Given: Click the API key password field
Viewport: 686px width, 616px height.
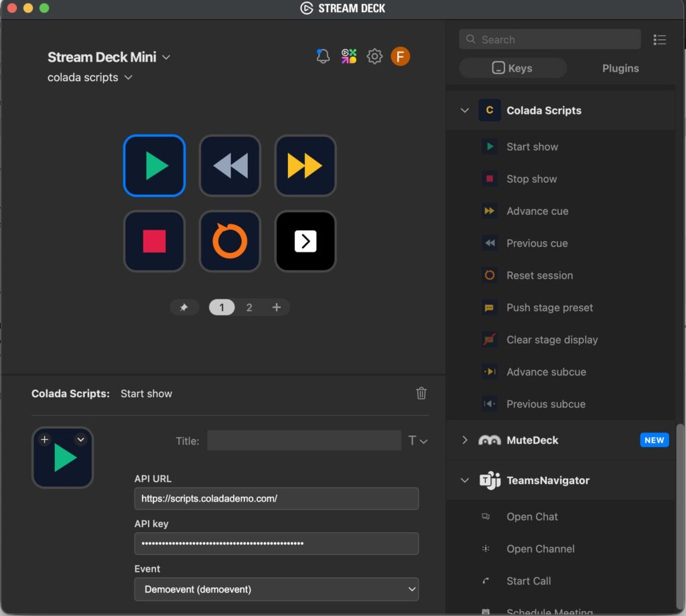Looking at the screenshot, I should tap(277, 544).
